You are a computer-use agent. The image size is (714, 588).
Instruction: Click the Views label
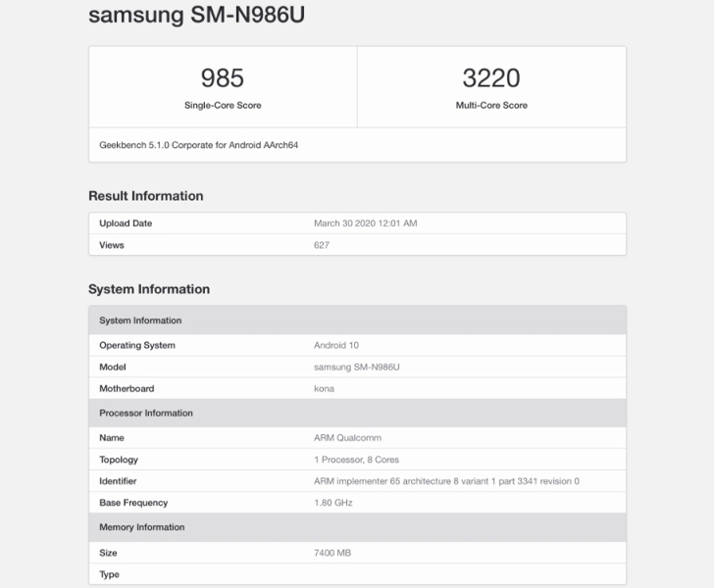coord(112,245)
